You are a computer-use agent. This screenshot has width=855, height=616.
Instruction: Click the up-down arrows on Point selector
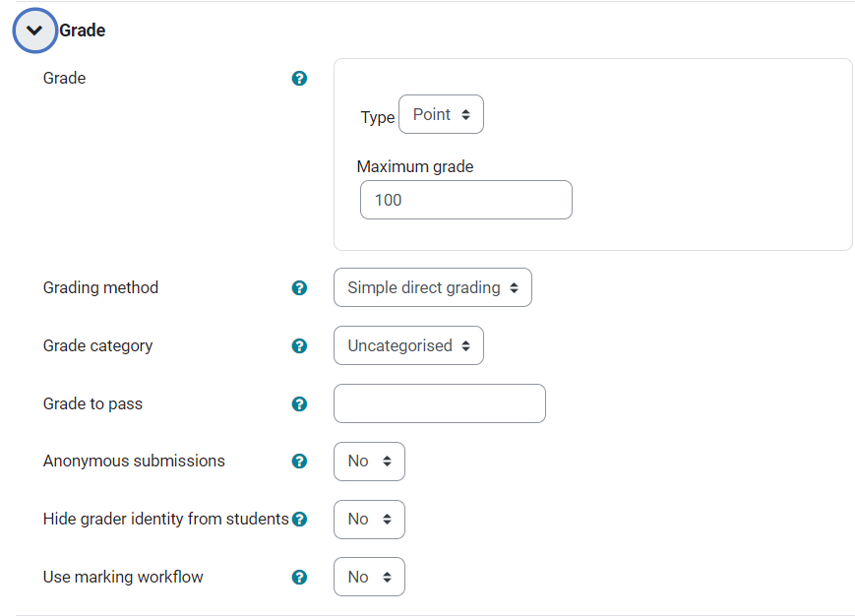[467, 114]
